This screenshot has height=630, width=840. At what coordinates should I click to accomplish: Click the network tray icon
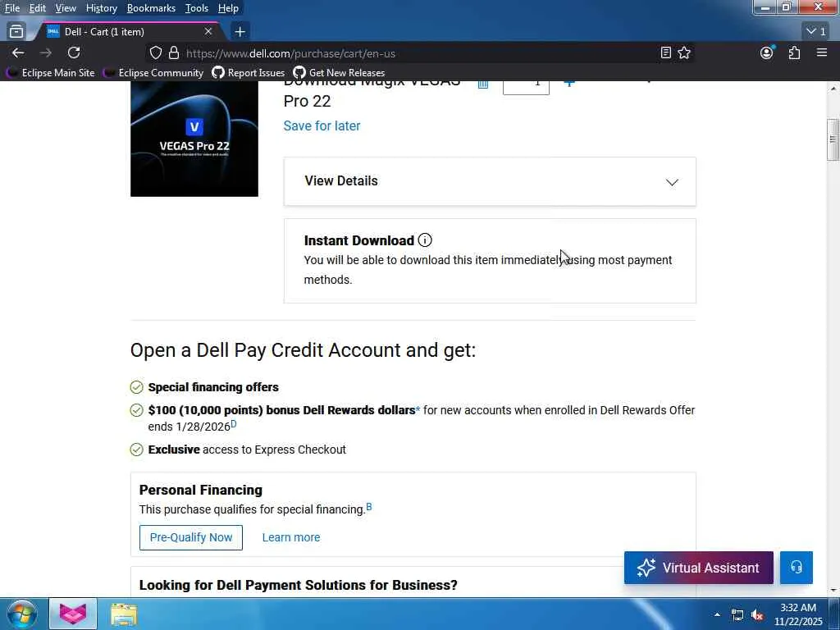click(x=737, y=615)
